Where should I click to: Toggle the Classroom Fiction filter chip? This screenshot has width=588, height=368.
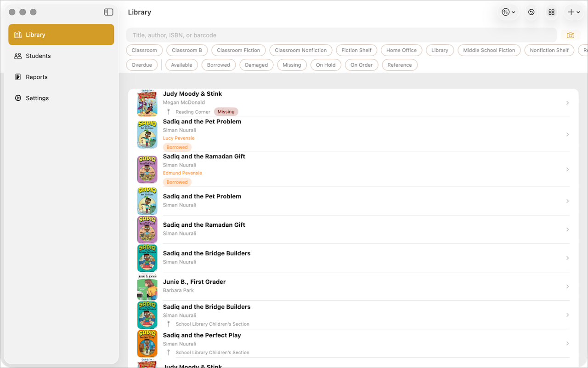click(x=238, y=50)
